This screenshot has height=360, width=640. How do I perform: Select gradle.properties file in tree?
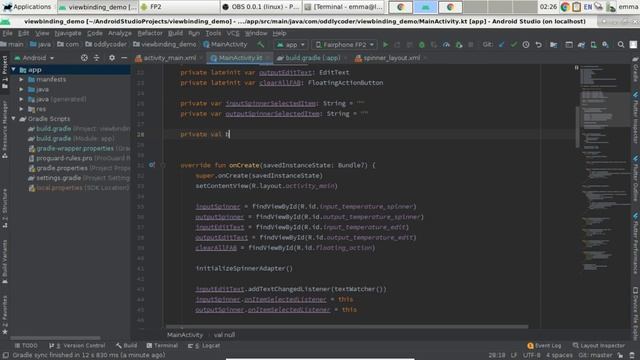[x=79, y=168]
